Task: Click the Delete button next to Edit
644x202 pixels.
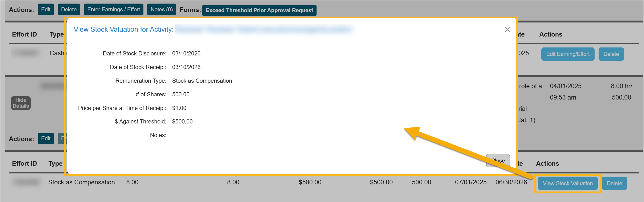Action: [x=69, y=9]
